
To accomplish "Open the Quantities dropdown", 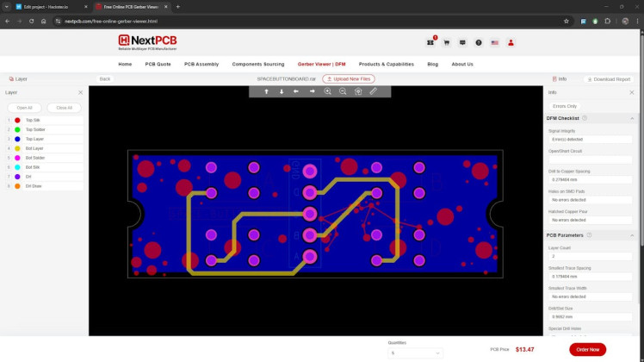I will (x=415, y=353).
